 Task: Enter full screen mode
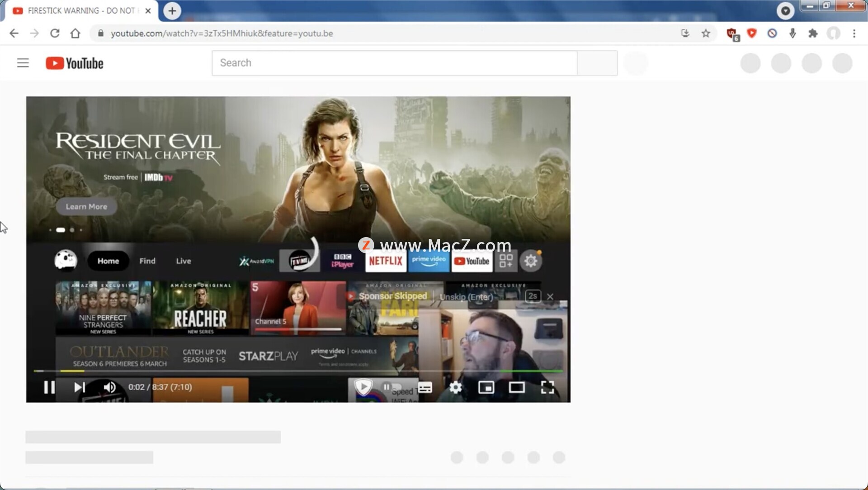tap(547, 387)
